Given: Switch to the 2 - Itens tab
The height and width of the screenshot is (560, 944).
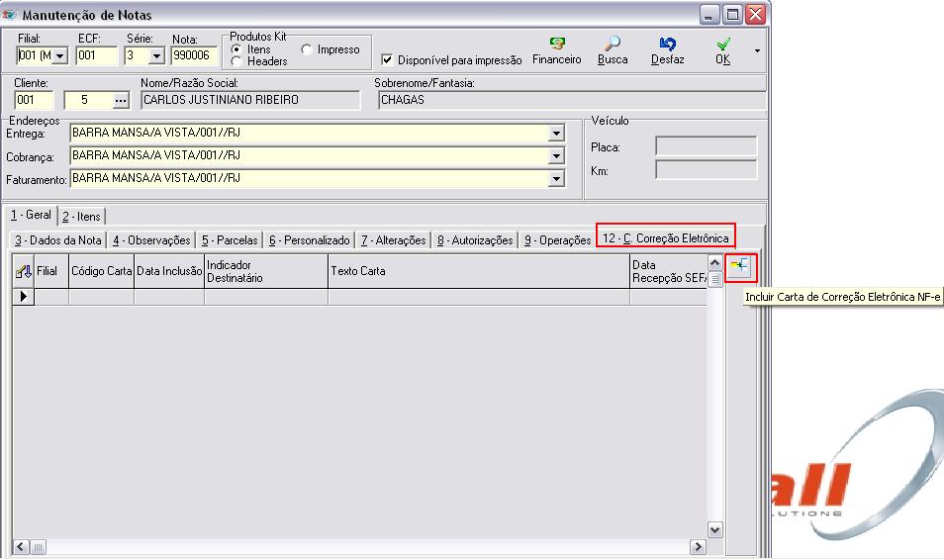Looking at the screenshot, I should 80,216.
